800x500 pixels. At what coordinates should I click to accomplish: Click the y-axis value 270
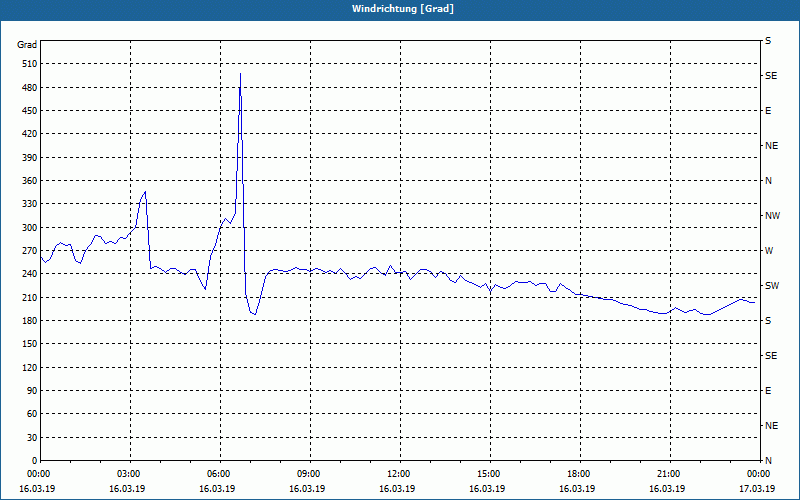pyautogui.click(x=30, y=251)
